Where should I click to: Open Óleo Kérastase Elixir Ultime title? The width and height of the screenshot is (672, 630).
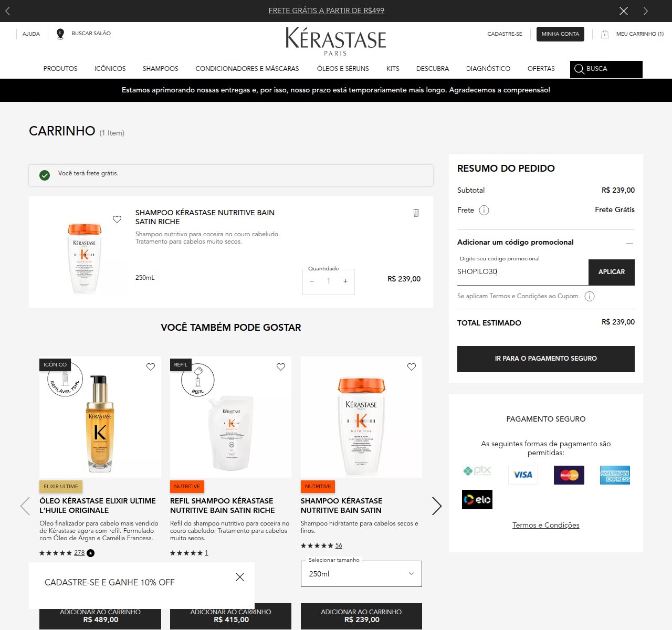click(98, 506)
